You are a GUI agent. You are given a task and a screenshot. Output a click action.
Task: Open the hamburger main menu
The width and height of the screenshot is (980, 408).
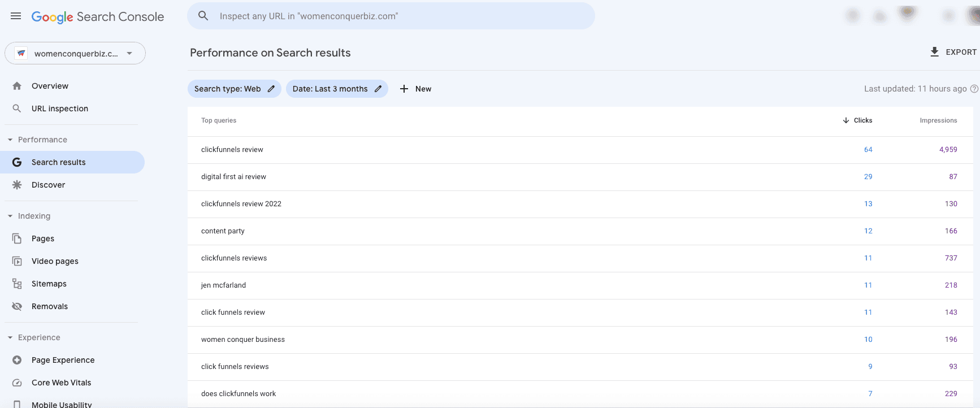click(16, 16)
